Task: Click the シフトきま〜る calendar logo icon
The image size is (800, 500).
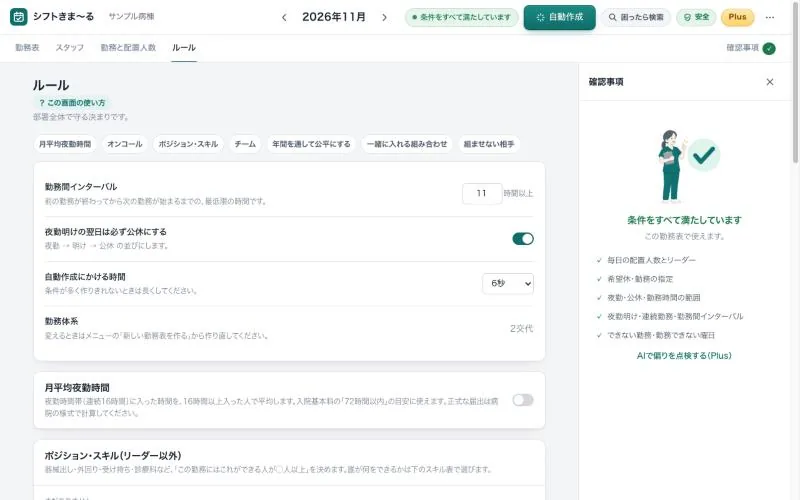Action: pyautogui.click(x=18, y=17)
